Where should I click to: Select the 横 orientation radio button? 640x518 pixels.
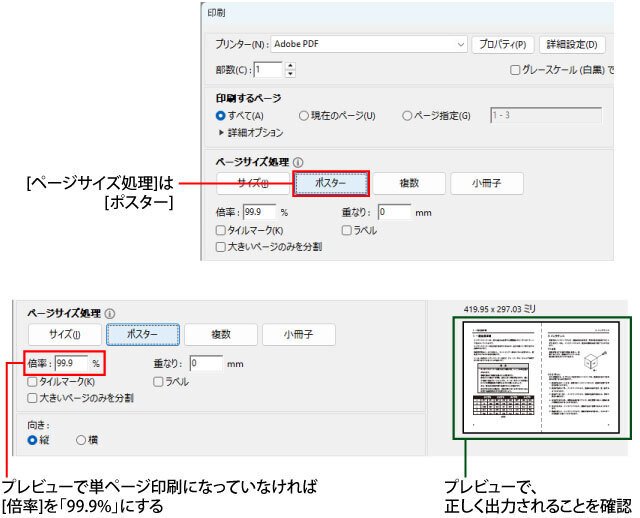(x=81, y=440)
